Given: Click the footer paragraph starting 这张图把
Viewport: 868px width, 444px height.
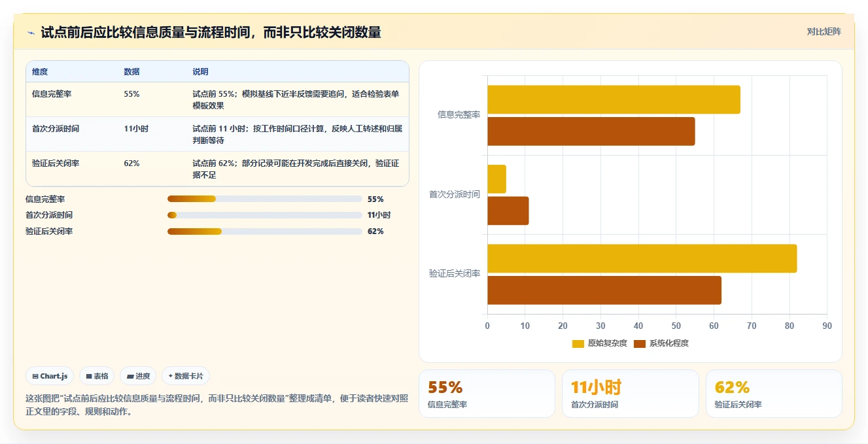Looking at the screenshot, I should (217, 405).
